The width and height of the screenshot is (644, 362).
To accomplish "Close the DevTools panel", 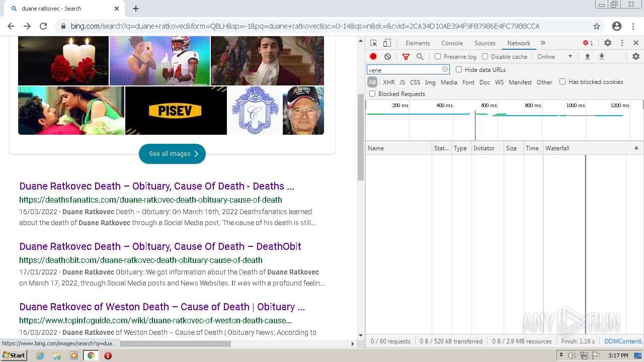I will tap(636, 43).
